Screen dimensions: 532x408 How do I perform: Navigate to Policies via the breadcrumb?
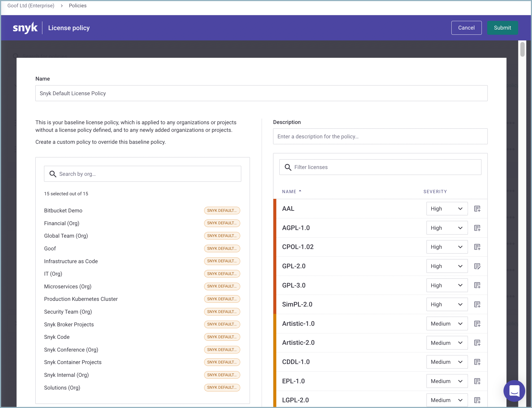(x=78, y=5)
